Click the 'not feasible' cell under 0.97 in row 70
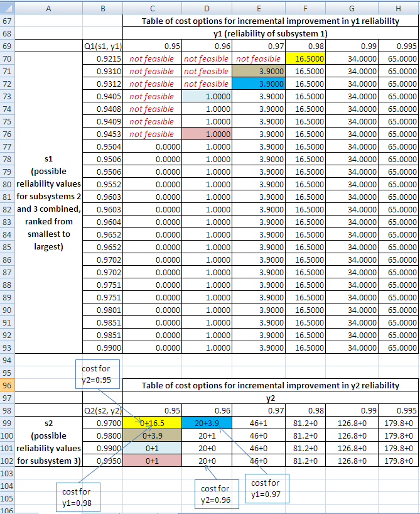 pyautogui.click(x=259, y=58)
